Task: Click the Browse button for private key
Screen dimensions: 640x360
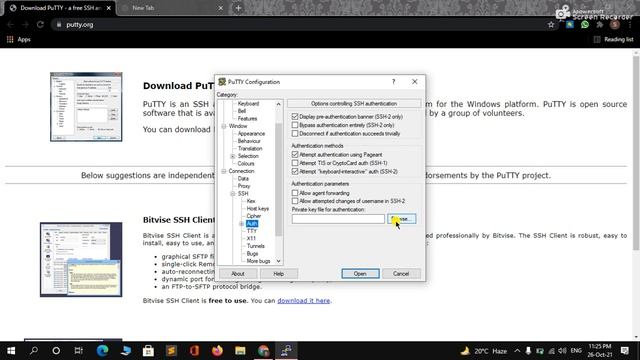Action: pos(402,219)
